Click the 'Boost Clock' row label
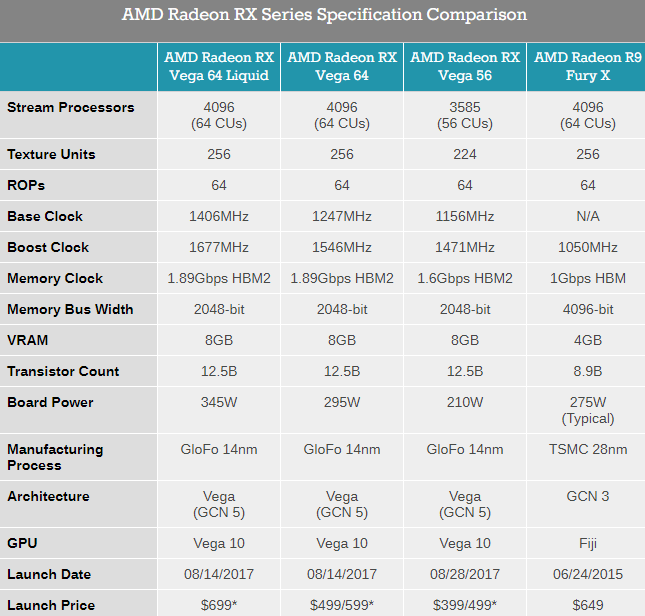The image size is (645, 616). click(48, 247)
